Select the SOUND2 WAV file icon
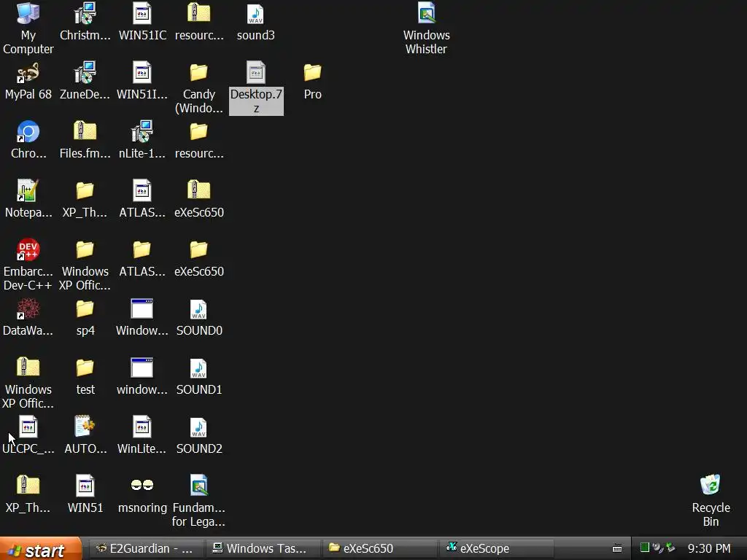The width and height of the screenshot is (747, 560). click(198, 427)
